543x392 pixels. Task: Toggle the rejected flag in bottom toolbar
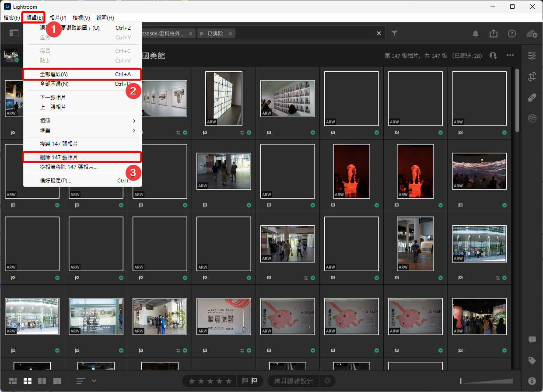tap(254, 381)
